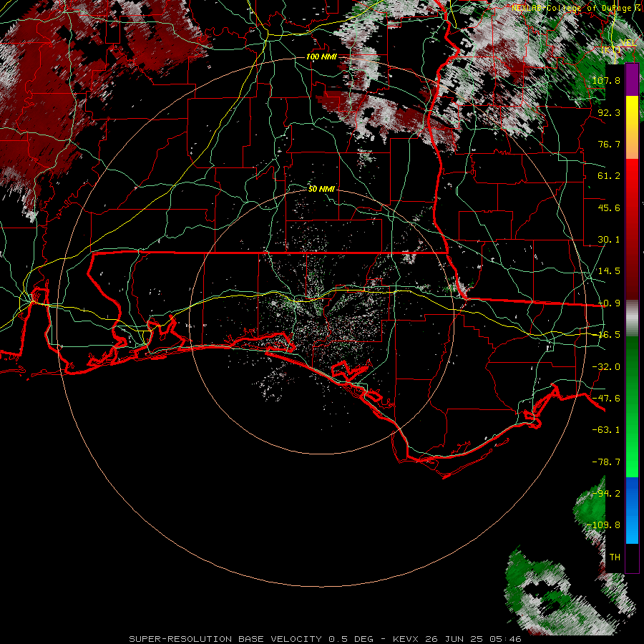Viewport: 644px width, 644px height.
Task: Click the 100 NMI range ring label
Action: [x=321, y=57]
